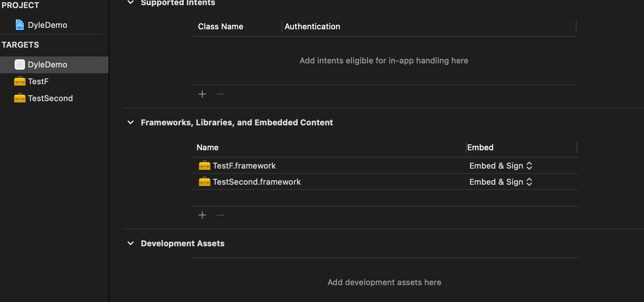Screen dimensions: 644x302
Task: Open embed dropdown for TestSecond.framework
Action: (x=501, y=182)
